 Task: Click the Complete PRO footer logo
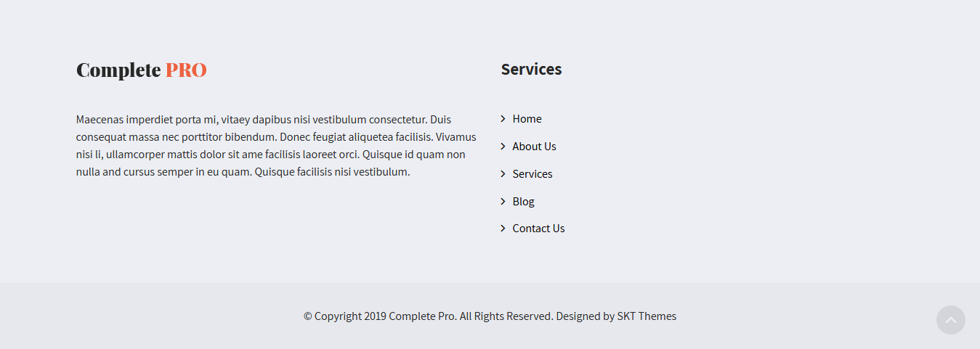[x=141, y=70]
